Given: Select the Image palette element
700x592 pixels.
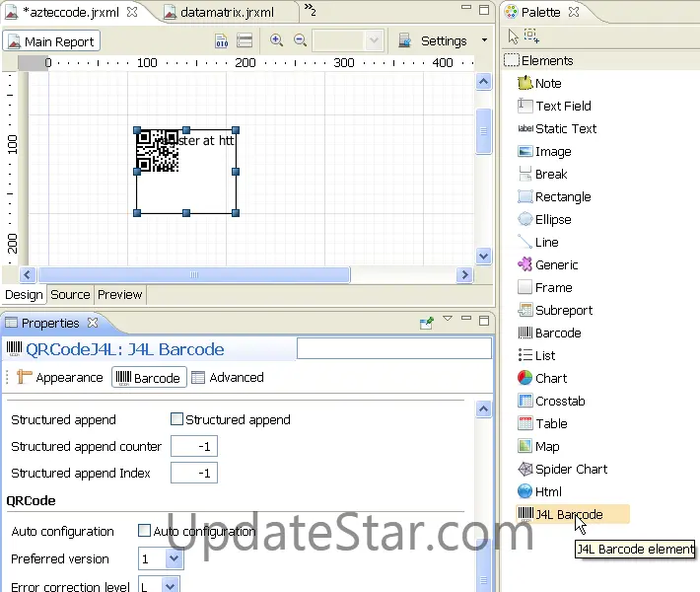Looking at the screenshot, I should (x=544, y=152).
